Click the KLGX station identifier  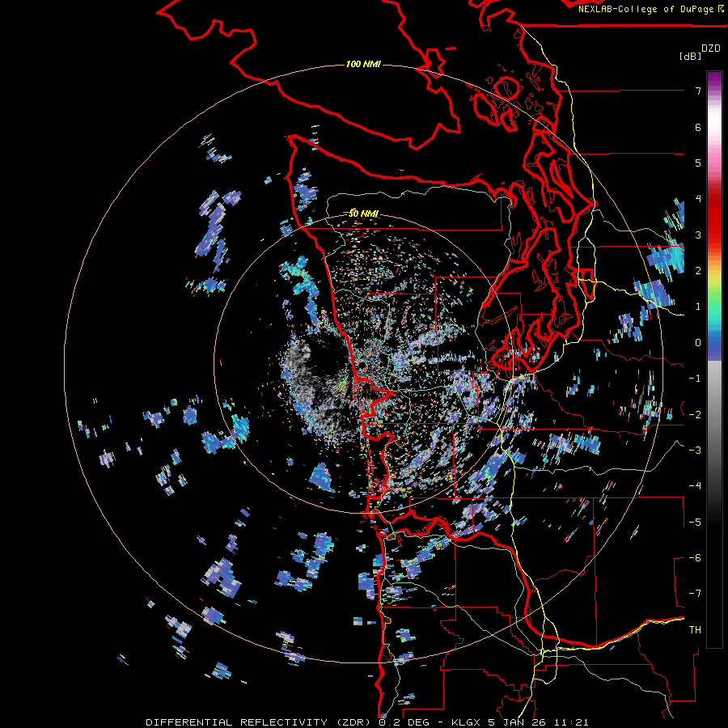(x=466, y=722)
